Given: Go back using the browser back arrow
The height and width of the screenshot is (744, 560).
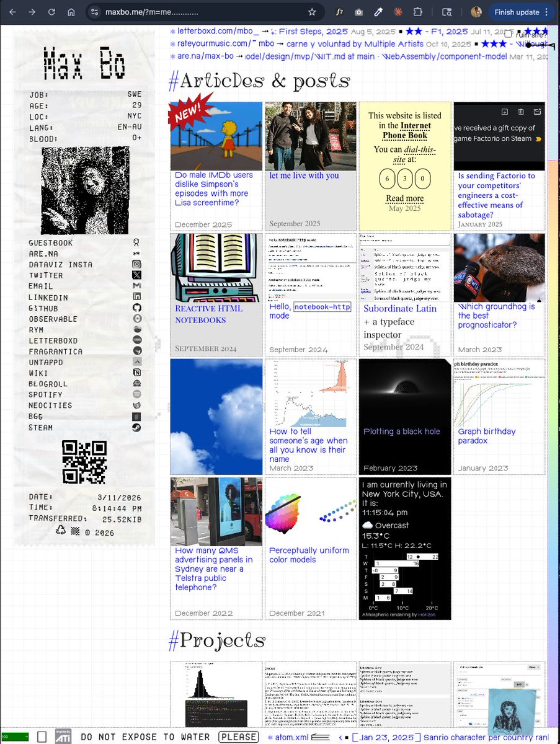Looking at the screenshot, I should pyautogui.click(x=11, y=12).
